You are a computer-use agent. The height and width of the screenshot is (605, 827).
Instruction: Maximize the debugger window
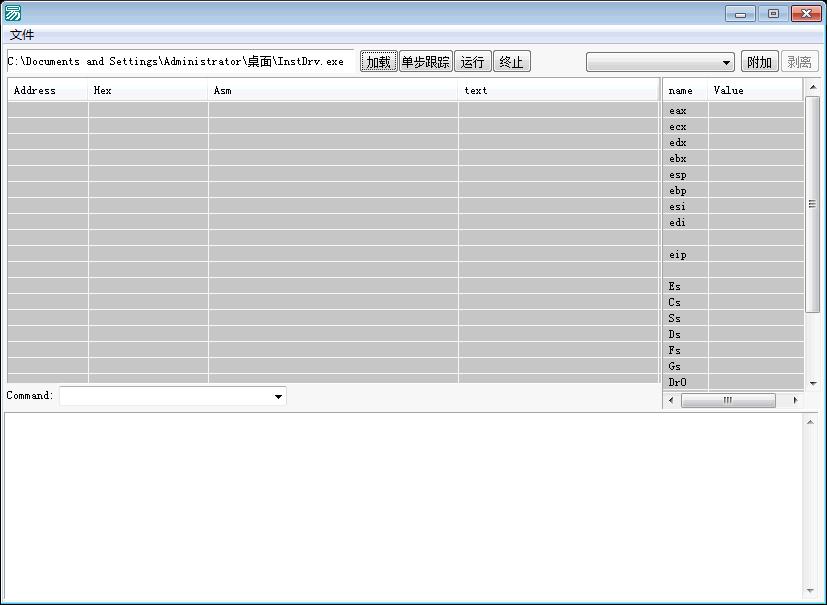pyautogui.click(x=773, y=14)
